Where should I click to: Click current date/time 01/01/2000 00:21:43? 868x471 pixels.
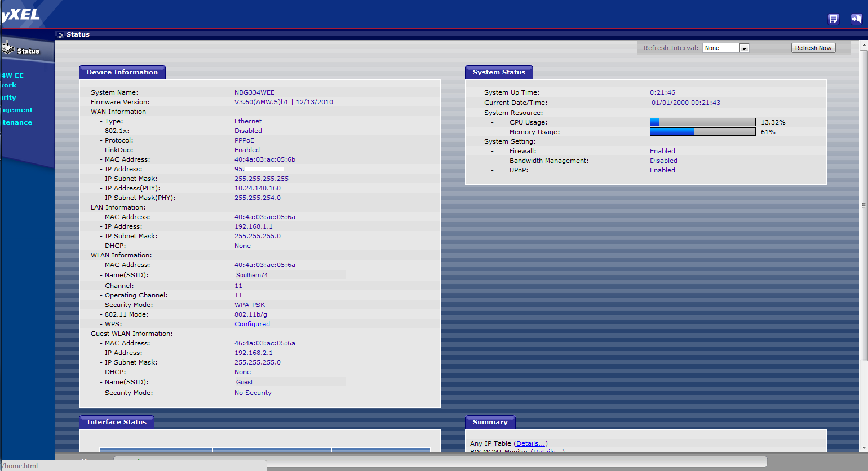pyautogui.click(x=686, y=103)
